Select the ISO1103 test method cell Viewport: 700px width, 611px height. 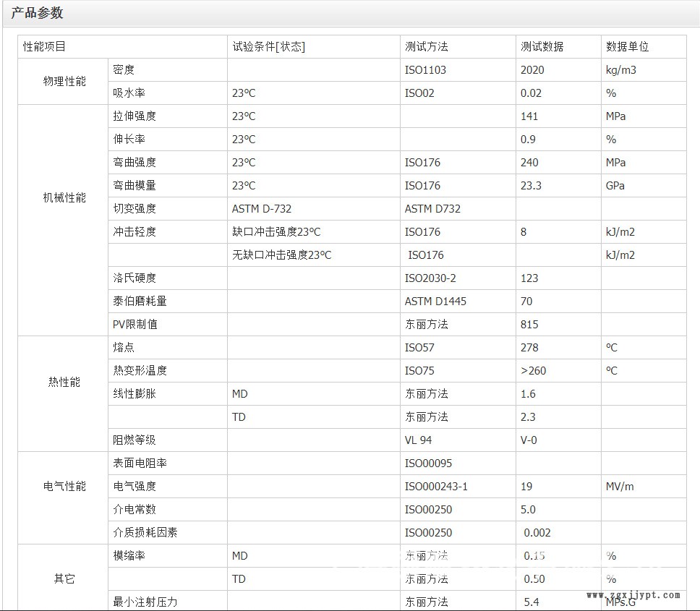425,70
